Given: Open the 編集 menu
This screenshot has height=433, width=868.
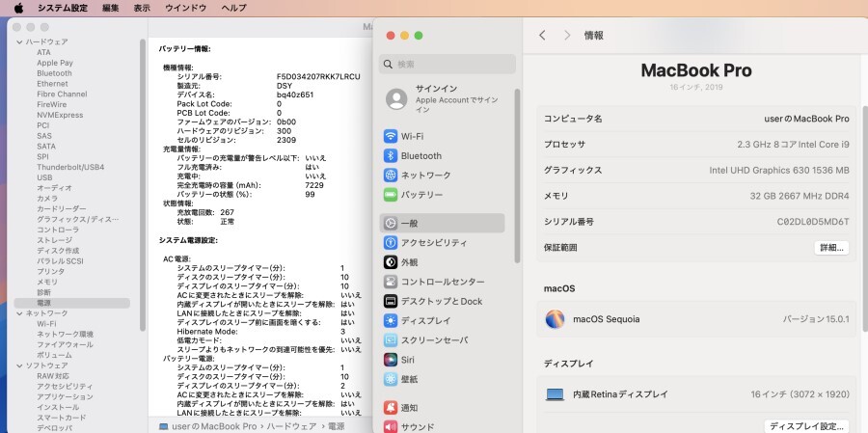Looking at the screenshot, I should click(x=110, y=8).
